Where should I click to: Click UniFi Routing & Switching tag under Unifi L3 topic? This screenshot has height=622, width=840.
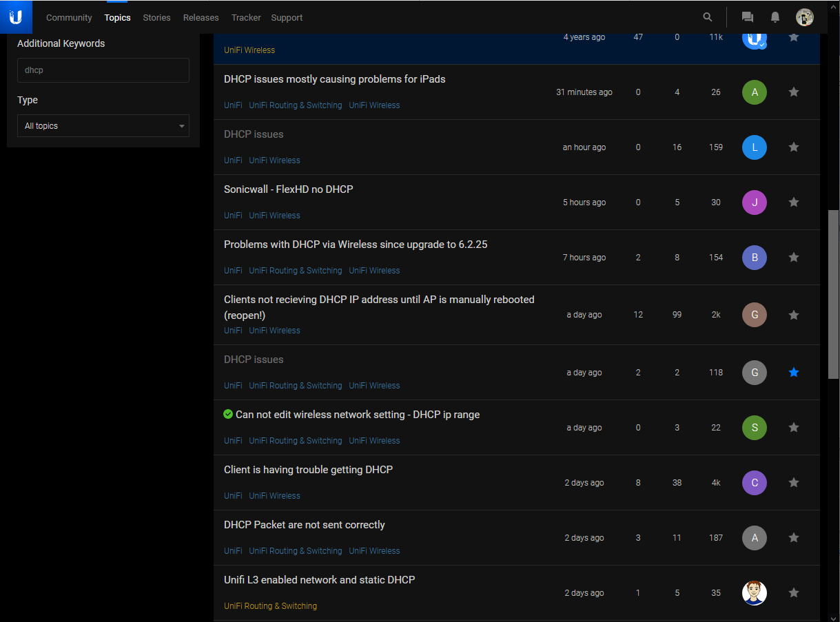270,606
